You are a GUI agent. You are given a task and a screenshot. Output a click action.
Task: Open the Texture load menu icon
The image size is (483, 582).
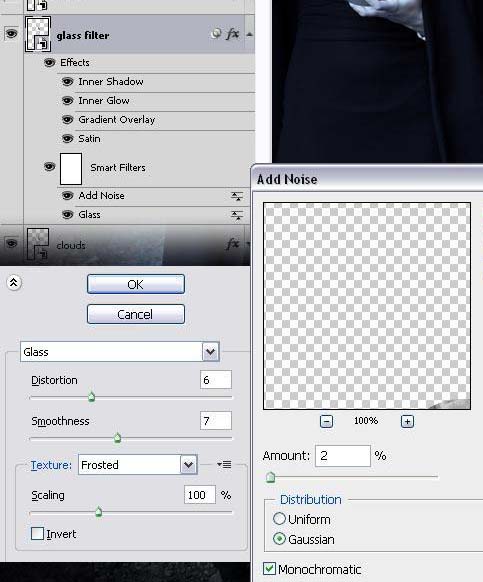(x=224, y=464)
